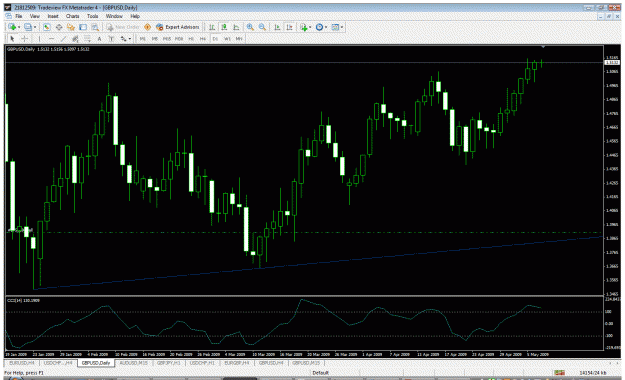Image resolution: width=625 pixels, height=380 pixels.
Task: Select the M5 timeframe button
Action: click(155, 39)
